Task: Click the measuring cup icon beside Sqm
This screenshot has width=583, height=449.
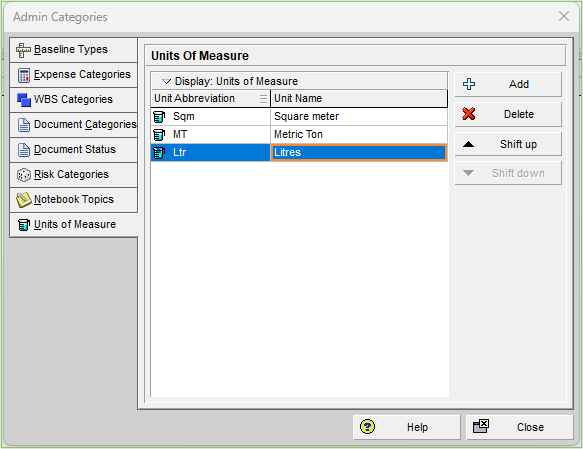Action: pyautogui.click(x=159, y=117)
